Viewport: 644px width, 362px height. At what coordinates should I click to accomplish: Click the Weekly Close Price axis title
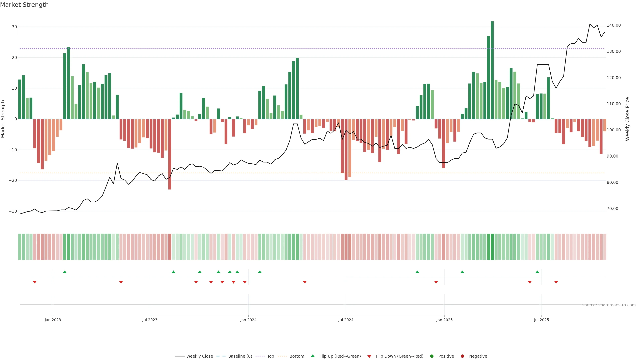pos(628,119)
